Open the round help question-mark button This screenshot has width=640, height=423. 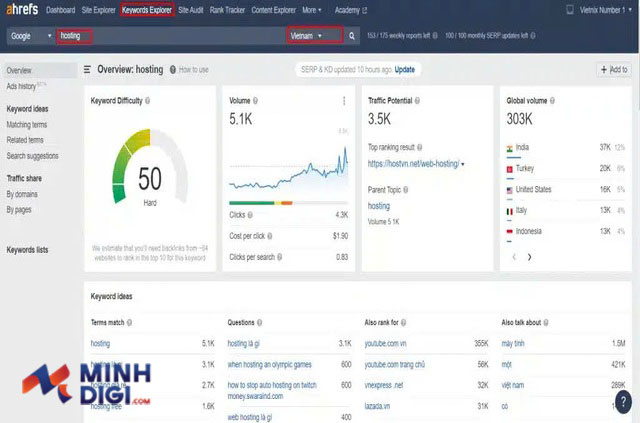pyautogui.click(x=623, y=402)
